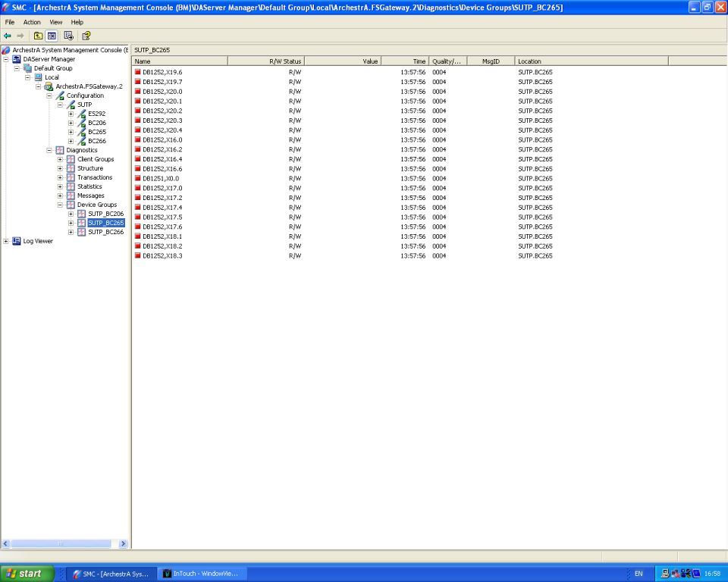Open the View menu
The image size is (728, 582).
[56, 22]
